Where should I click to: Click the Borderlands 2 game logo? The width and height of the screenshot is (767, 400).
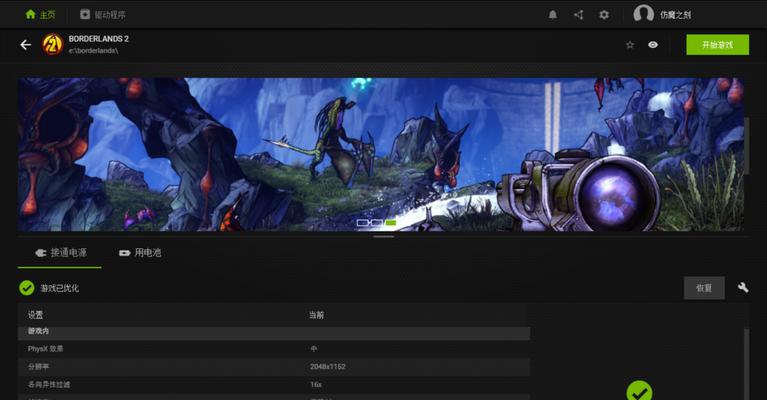click(52, 44)
